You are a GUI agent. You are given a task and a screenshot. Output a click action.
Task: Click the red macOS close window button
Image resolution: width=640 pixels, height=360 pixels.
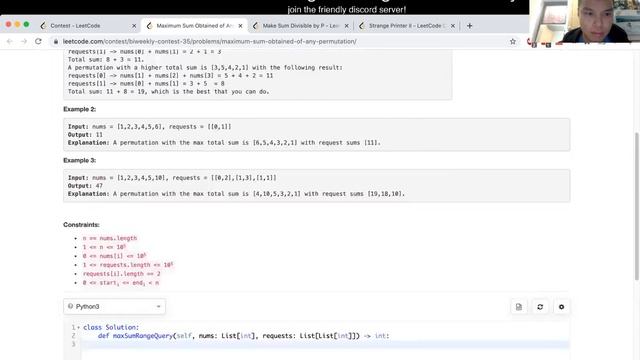click(8, 24)
